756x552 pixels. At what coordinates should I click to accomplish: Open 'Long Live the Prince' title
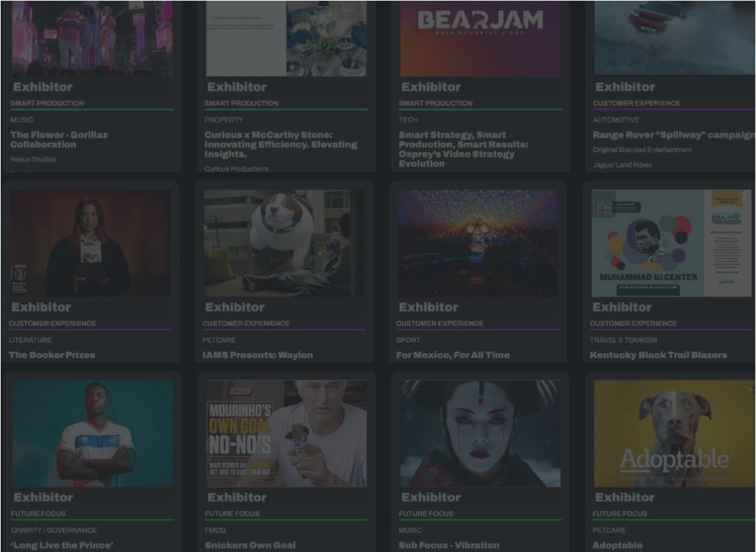pos(61,545)
